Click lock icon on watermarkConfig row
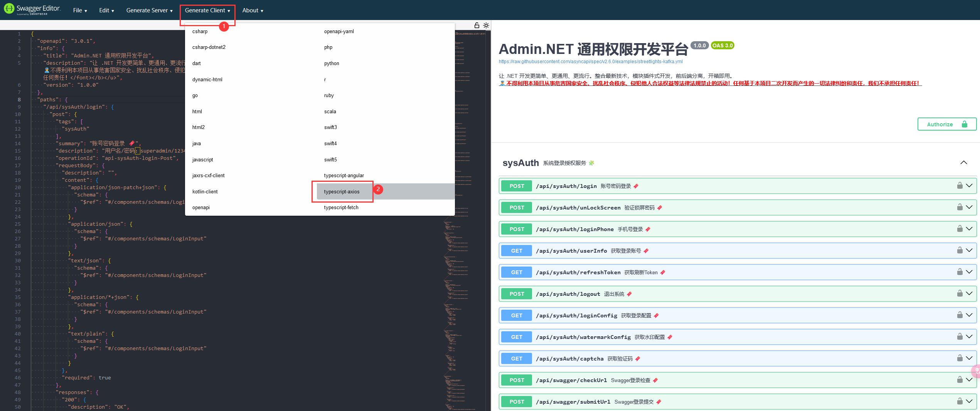This screenshot has height=411, width=980. 960,337
